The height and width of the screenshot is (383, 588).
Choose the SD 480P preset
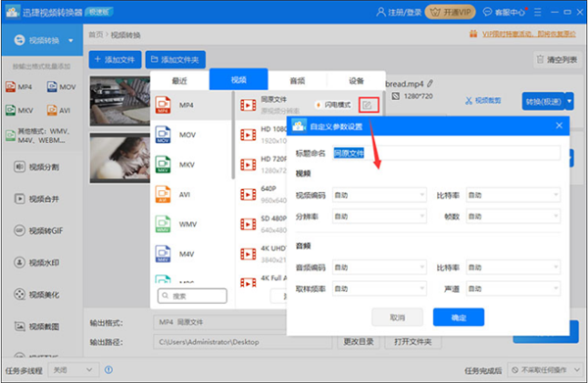pyautogui.click(x=263, y=224)
